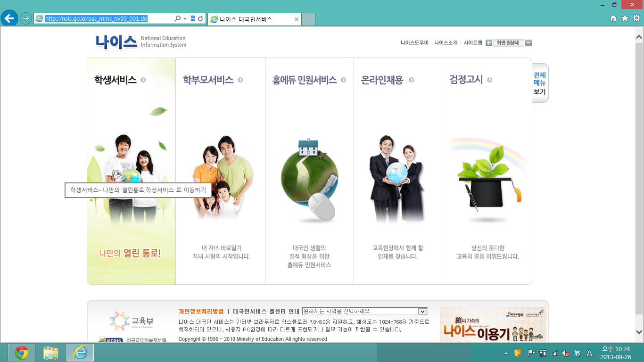The width and height of the screenshot is (644, 362).
Task: Click the compatibility view icon in address bar
Action: point(193,18)
